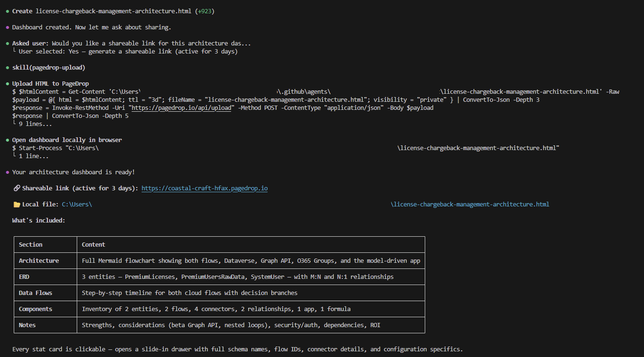Viewport: 644px width, 357px height.
Task: Select the "Section" column header
Action: point(30,244)
